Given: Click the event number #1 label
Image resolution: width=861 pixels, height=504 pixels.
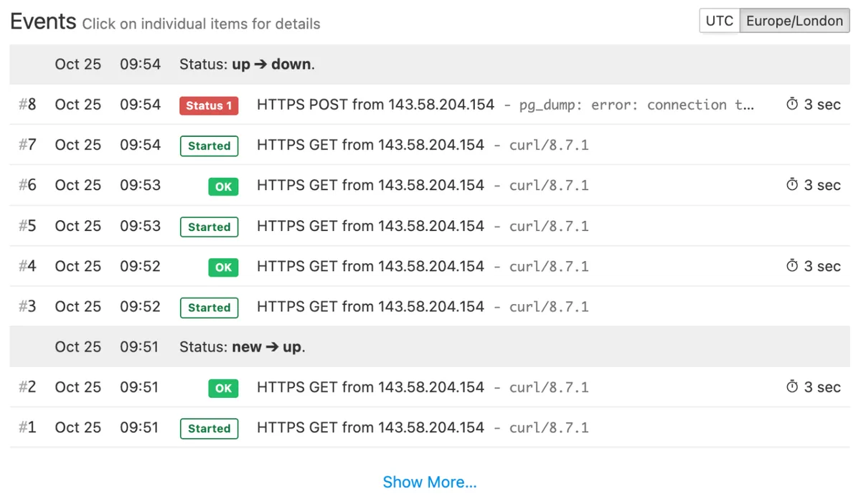Looking at the screenshot, I should [x=27, y=427].
